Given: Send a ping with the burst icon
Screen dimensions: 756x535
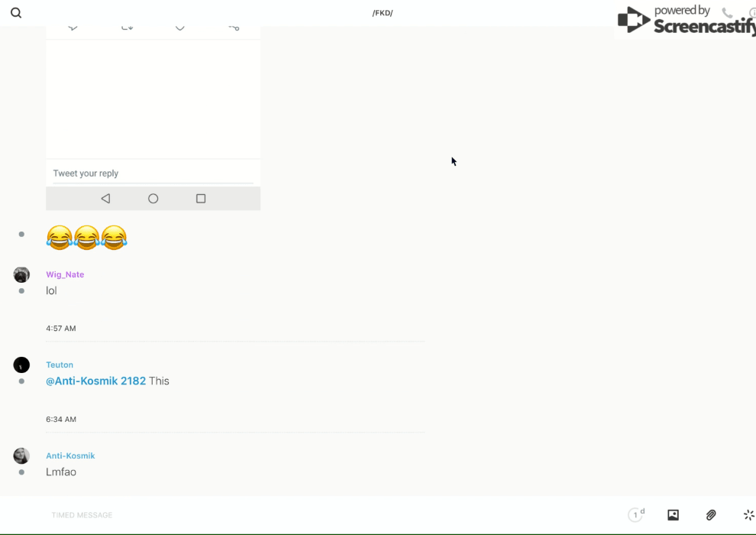Looking at the screenshot, I should click(748, 515).
